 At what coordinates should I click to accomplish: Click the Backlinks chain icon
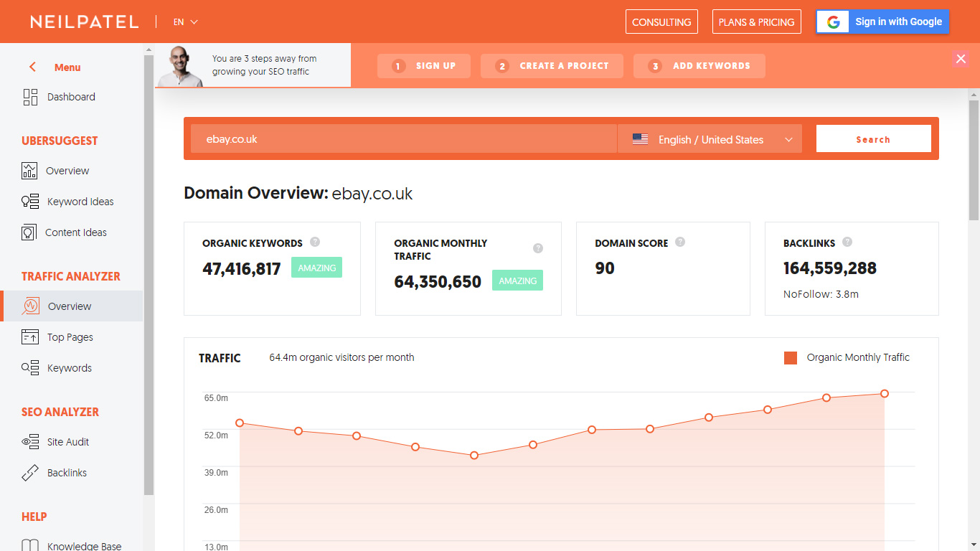tap(30, 473)
